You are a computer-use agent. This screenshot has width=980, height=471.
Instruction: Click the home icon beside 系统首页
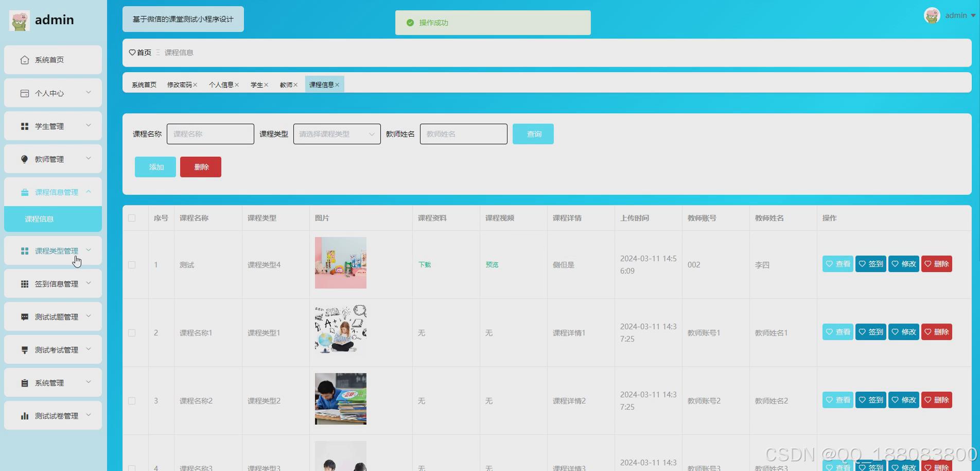point(24,60)
